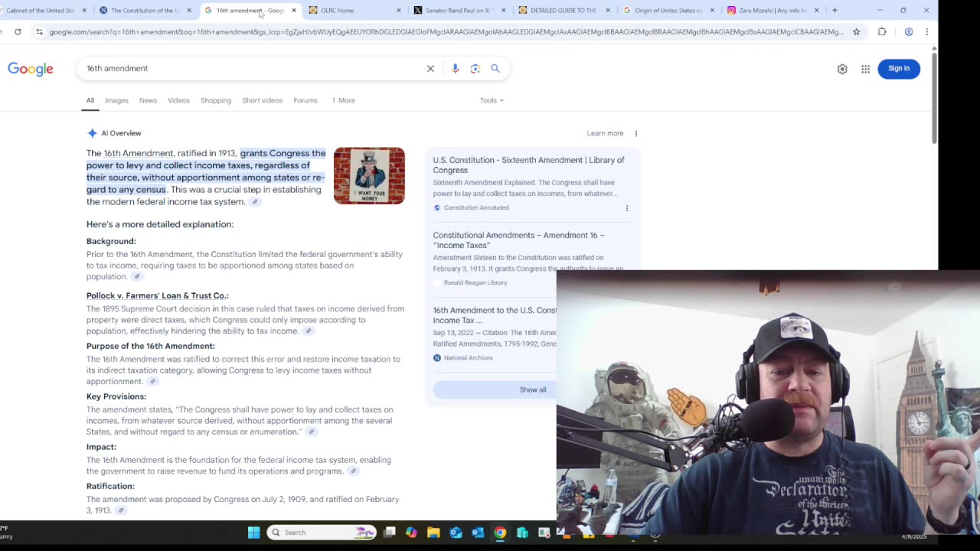Open Google quick settings gear
980x551 pixels.
pyautogui.click(x=842, y=69)
